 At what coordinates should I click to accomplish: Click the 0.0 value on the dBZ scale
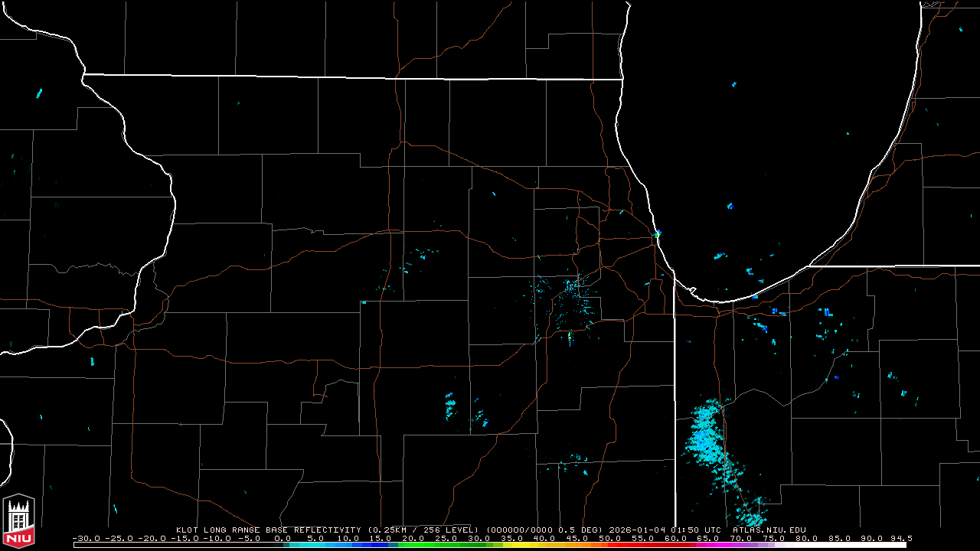[x=282, y=538]
